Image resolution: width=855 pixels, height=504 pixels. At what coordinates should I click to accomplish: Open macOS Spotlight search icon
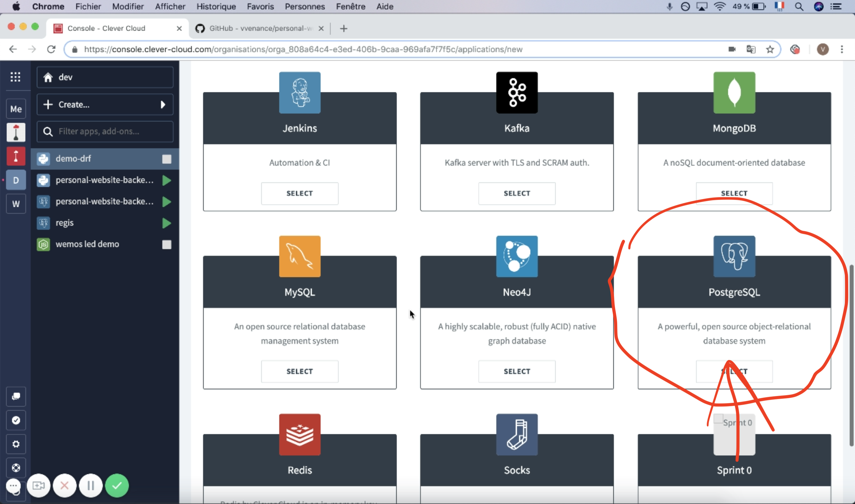tap(799, 7)
